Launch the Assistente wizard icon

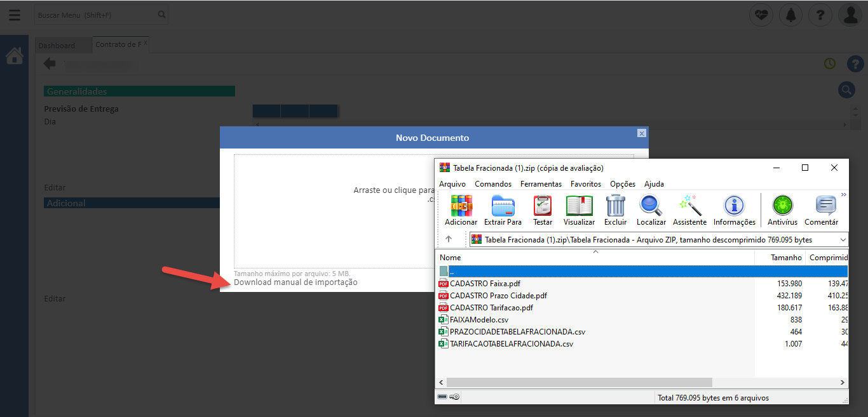coord(689,206)
